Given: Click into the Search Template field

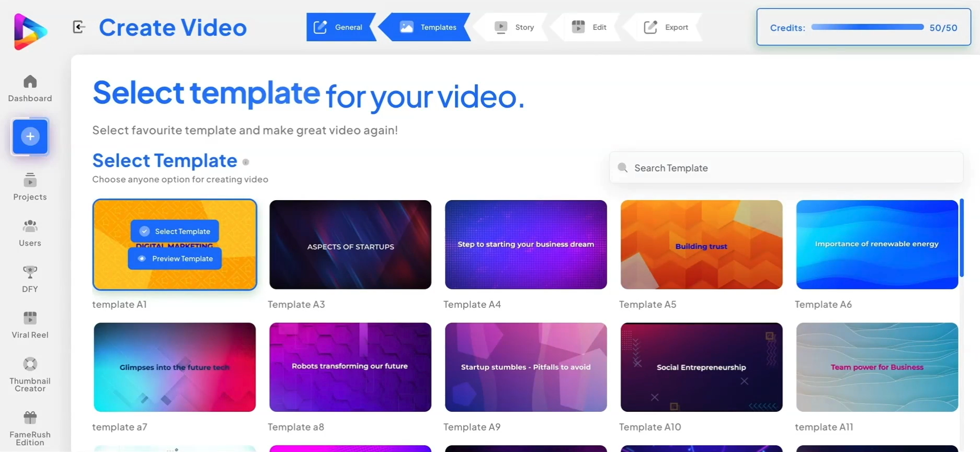Looking at the screenshot, I should coord(786,168).
